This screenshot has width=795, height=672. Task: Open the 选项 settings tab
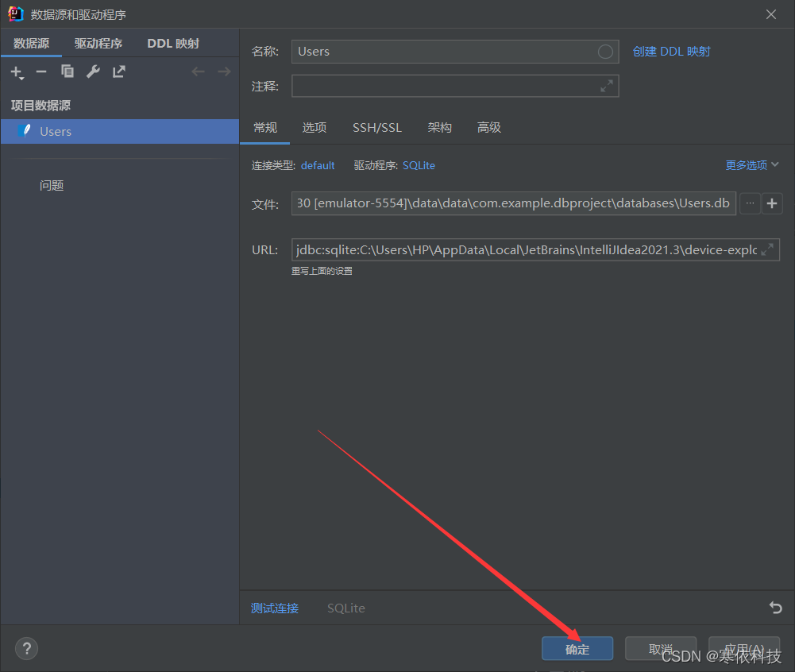click(x=315, y=128)
